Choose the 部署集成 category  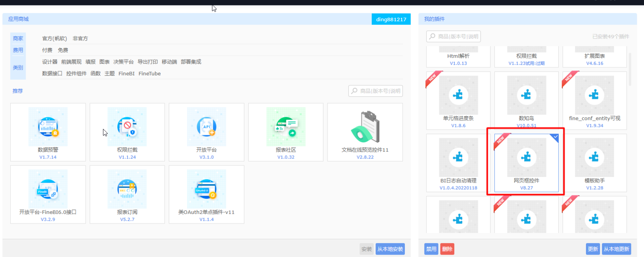click(191, 62)
